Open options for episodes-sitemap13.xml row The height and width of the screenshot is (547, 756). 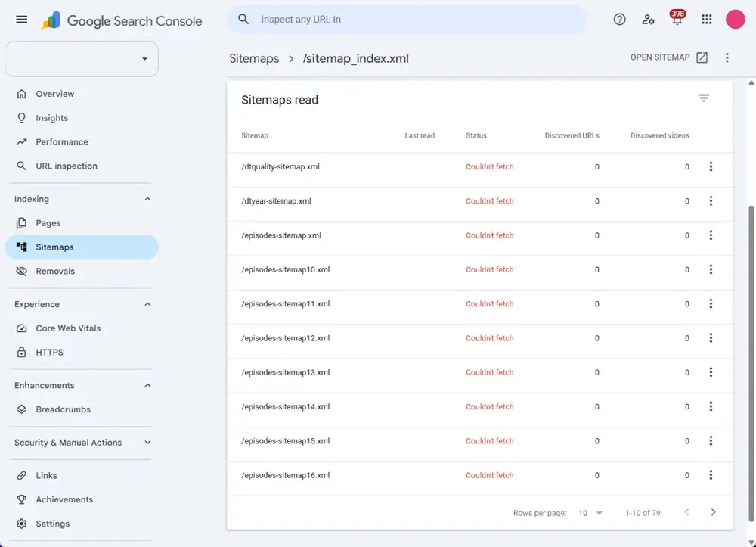click(x=711, y=372)
